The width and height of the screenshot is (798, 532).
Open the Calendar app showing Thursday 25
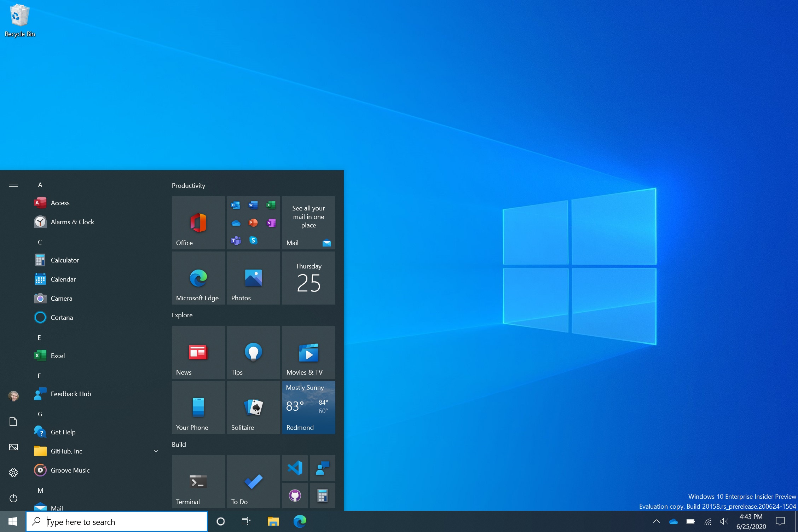click(x=308, y=280)
